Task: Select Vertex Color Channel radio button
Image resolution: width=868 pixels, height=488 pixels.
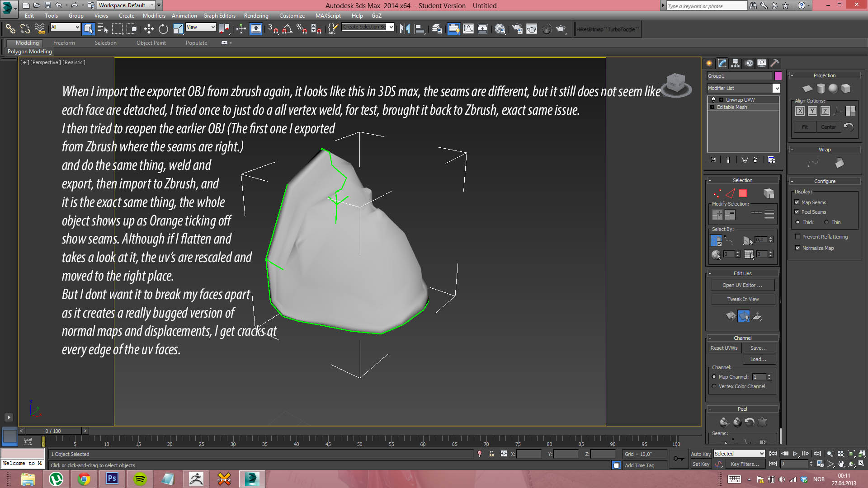Action: point(714,386)
